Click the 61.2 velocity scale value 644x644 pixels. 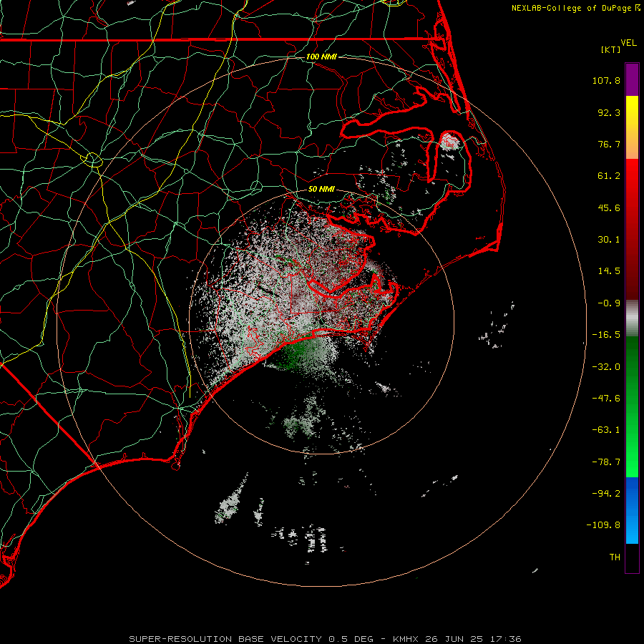click(x=609, y=176)
